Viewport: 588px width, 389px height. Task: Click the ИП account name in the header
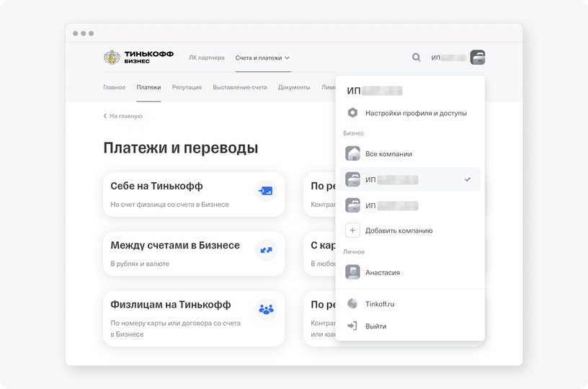[x=448, y=58]
